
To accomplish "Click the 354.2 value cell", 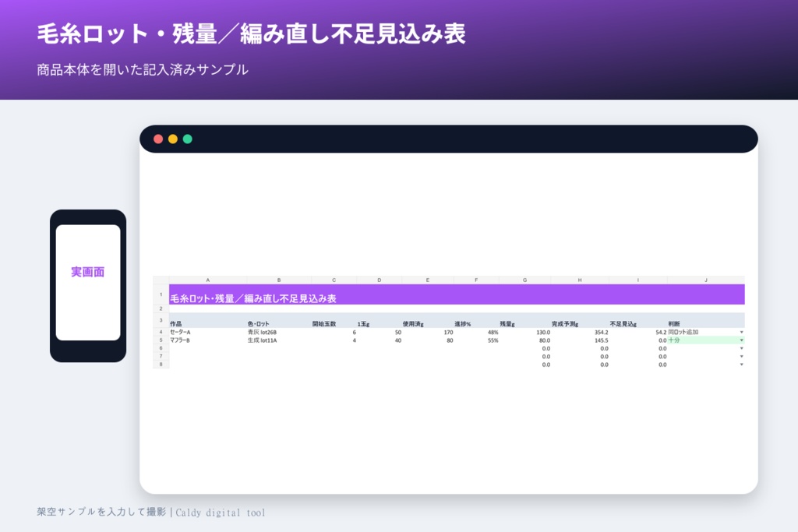I will (x=580, y=332).
